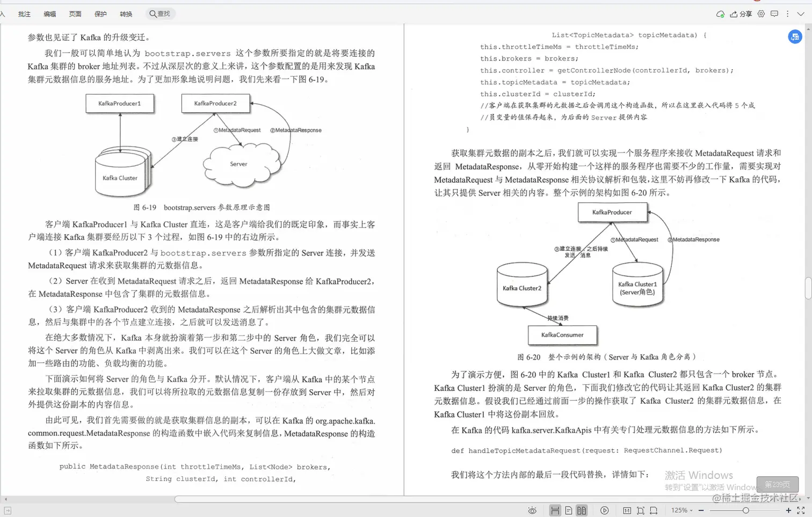Check cloud sync status icon
This screenshot has width=812, height=517.
720,14
